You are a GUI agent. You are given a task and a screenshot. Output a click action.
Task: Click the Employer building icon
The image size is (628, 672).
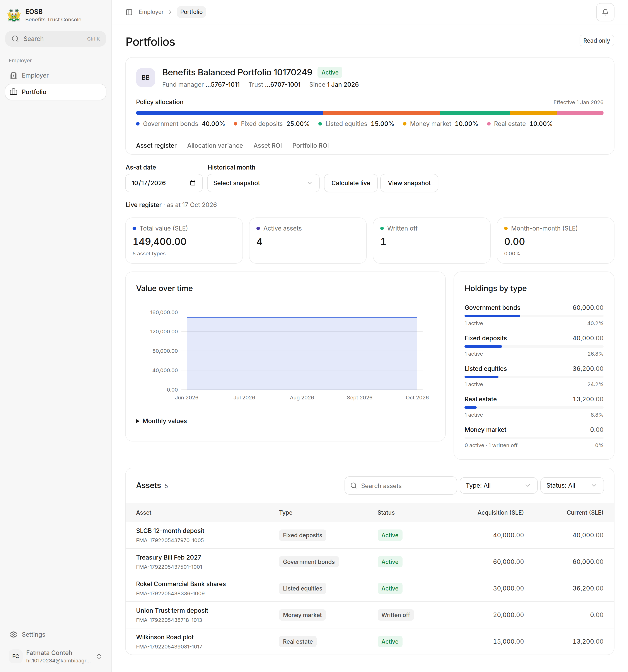(14, 75)
